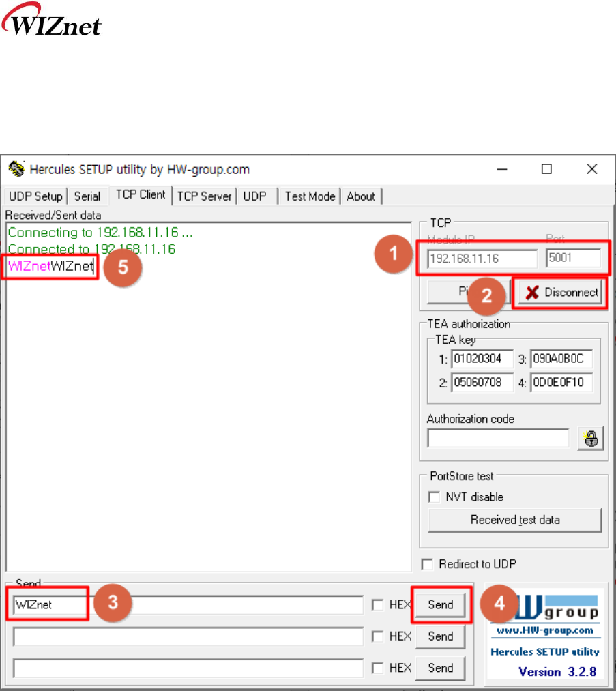The width and height of the screenshot is (616, 691).
Task: Click TEA key field 3 with 090A0B0C
Action: (561, 359)
